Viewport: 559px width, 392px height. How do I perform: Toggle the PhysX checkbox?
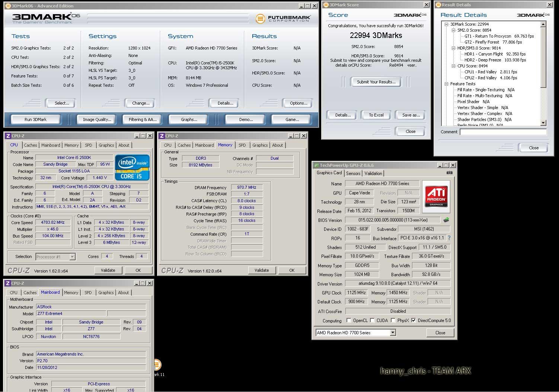pyautogui.click(x=393, y=320)
